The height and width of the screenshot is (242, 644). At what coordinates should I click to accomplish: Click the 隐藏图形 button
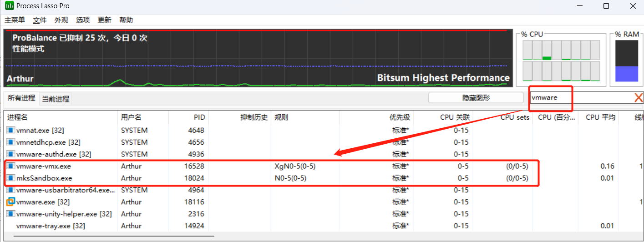[476, 97]
